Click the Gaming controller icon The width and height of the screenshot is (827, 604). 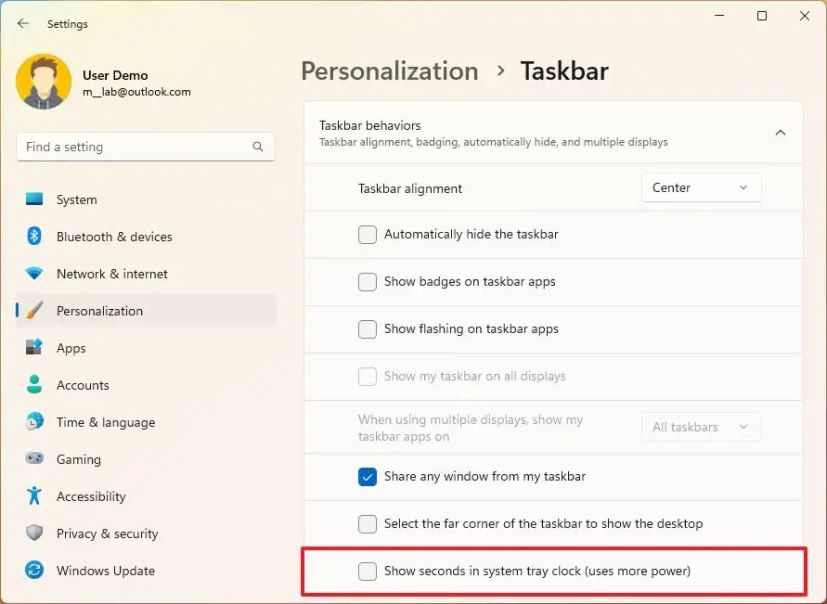tap(35, 459)
